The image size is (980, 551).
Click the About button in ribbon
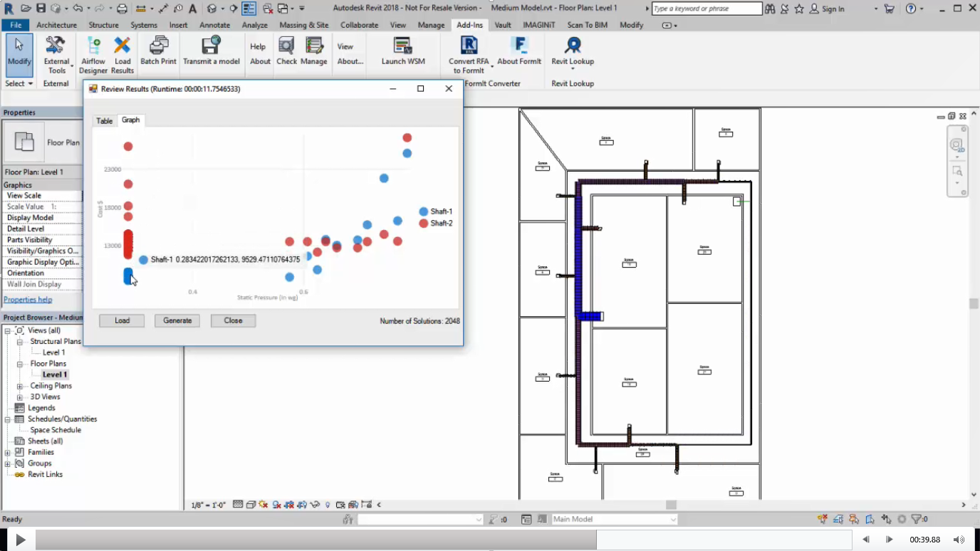click(260, 61)
